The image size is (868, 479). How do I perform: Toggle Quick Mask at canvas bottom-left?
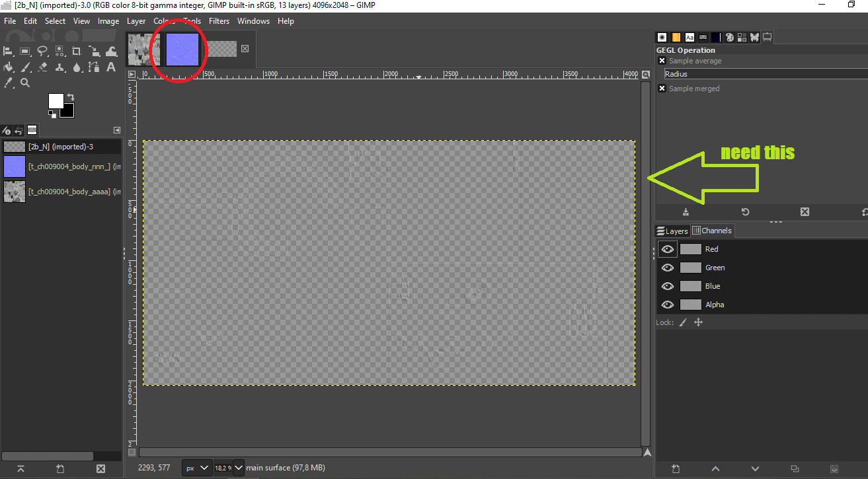coord(132,453)
